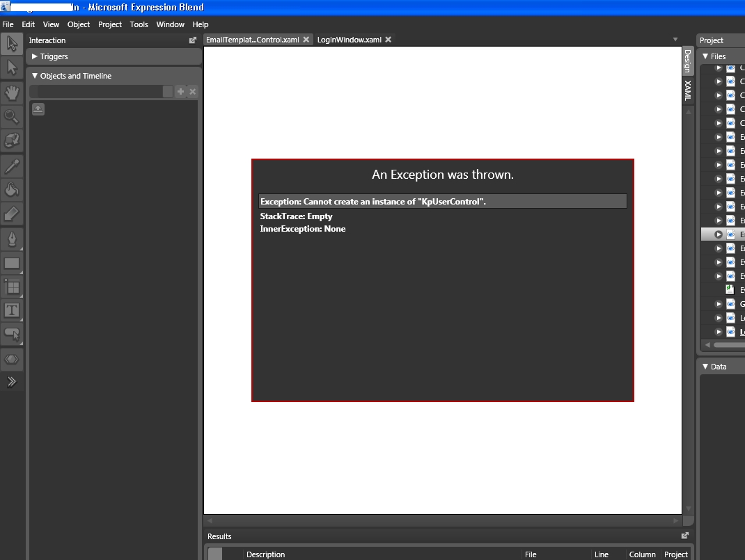Open the File menu
Screen dimensions: 745x560
click(8, 24)
